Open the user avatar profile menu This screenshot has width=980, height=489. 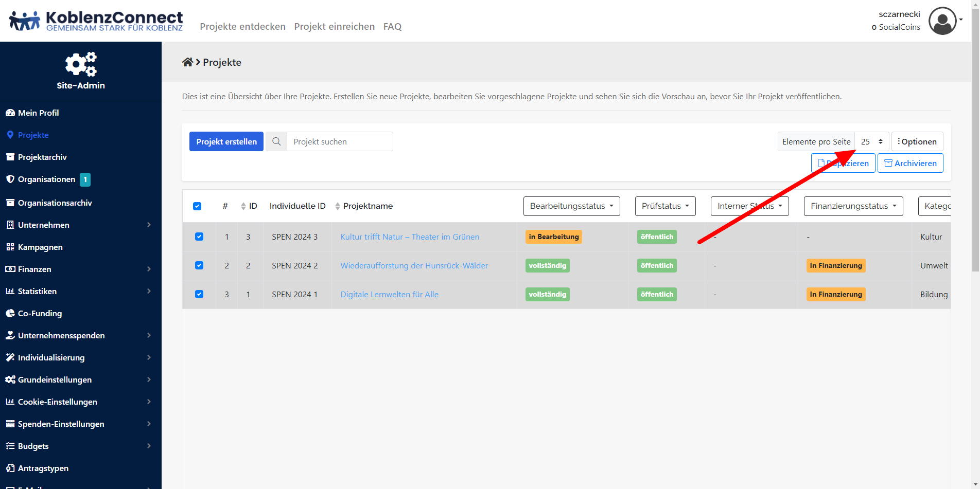click(942, 21)
